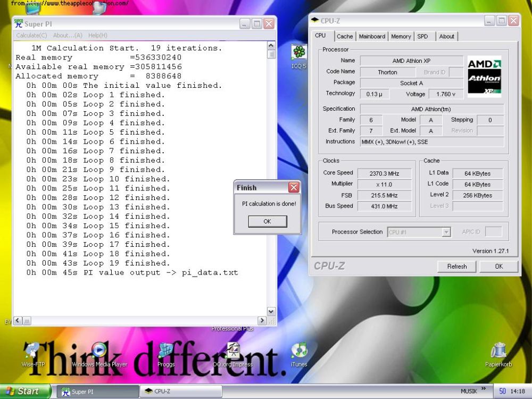Click the Specification AMD Athlon(tm) field
532x399 pixels.
431,109
